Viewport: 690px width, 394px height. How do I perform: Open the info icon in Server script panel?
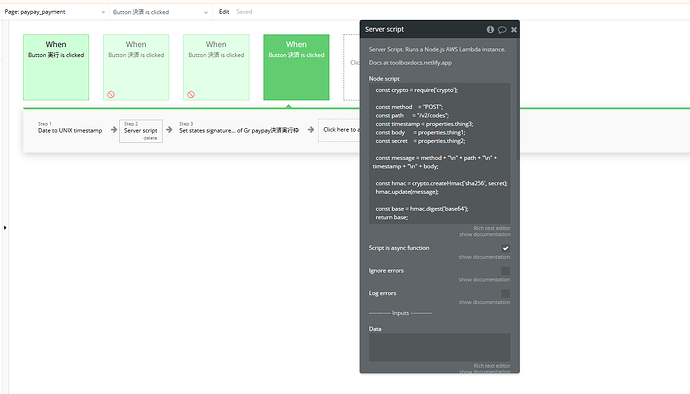[x=490, y=29]
